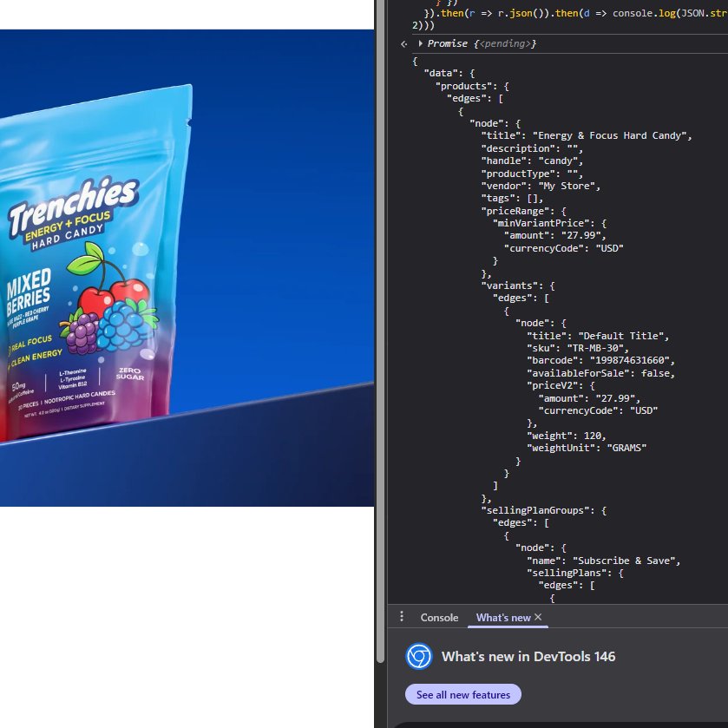Viewport: 728px width, 728px height.
Task: Click the Chrome DevTools logo icon
Action: tap(419, 656)
